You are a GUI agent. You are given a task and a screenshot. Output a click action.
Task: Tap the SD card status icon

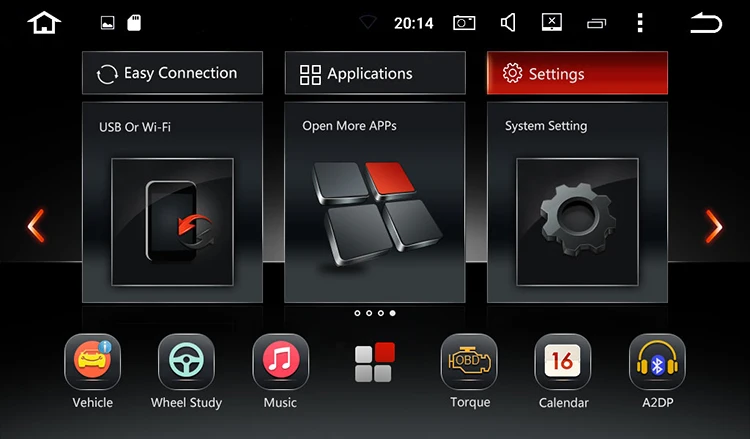(x=134, y=22)
